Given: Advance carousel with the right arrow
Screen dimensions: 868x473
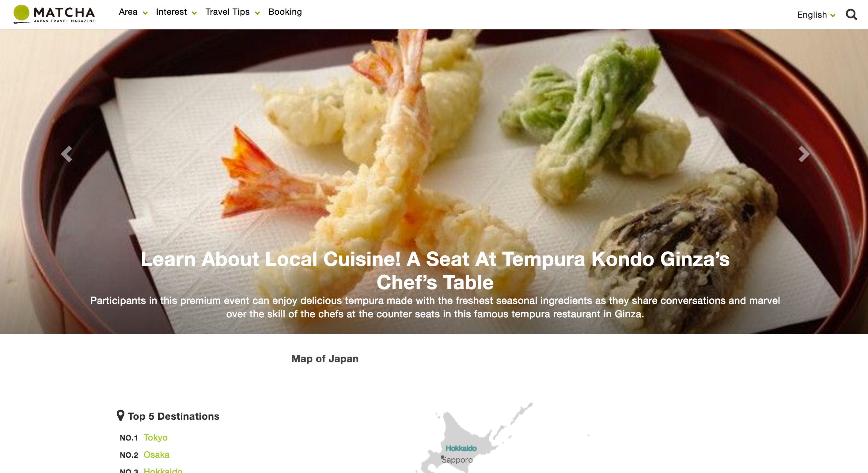Looking at the screenshot, I should pyautogui.click(x=804, y=154).
